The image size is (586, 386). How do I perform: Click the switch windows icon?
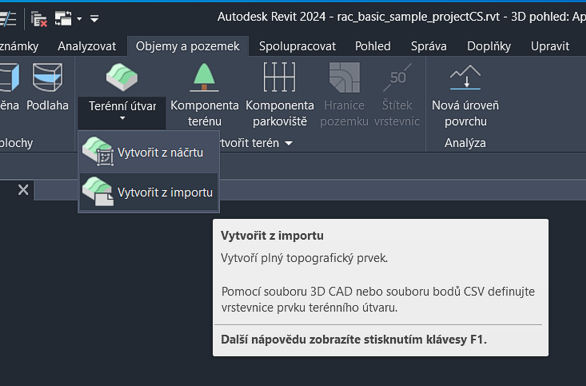63,18
